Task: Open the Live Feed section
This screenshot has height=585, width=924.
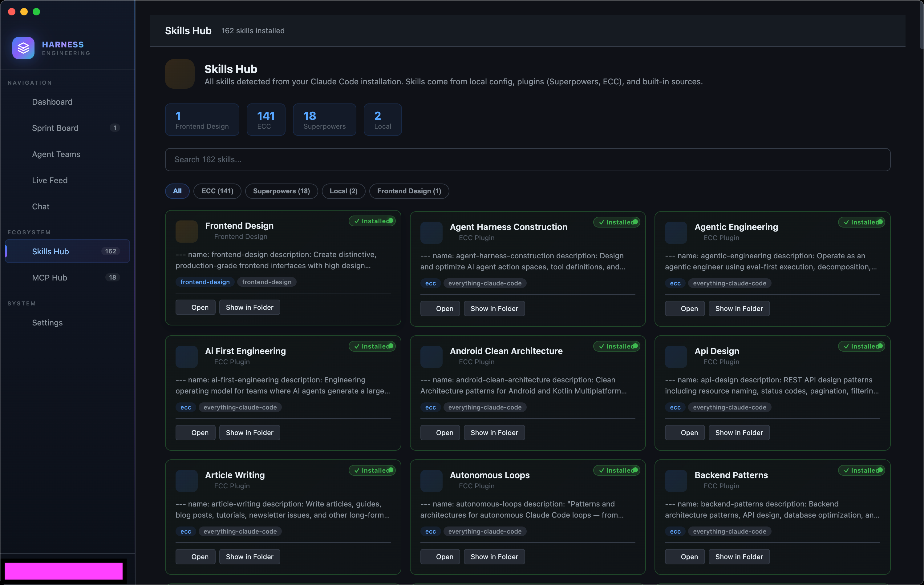Action: click(x=67, y=180)
